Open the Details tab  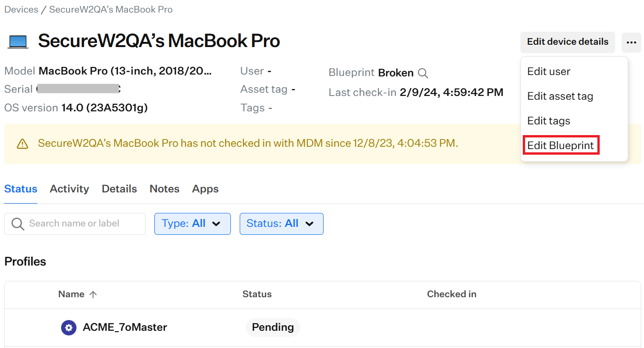(119, 189)
